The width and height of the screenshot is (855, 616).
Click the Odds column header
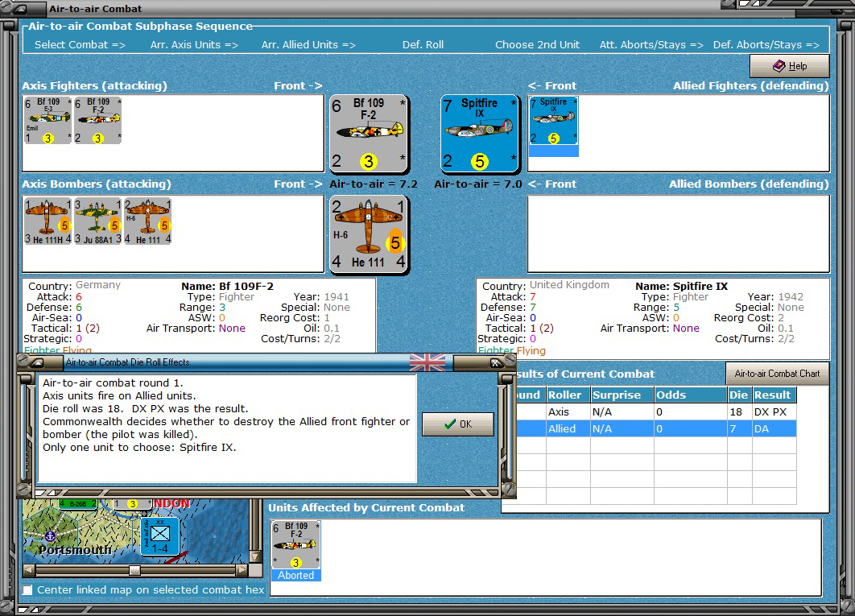pyautogui.click(x=690, y=395)
